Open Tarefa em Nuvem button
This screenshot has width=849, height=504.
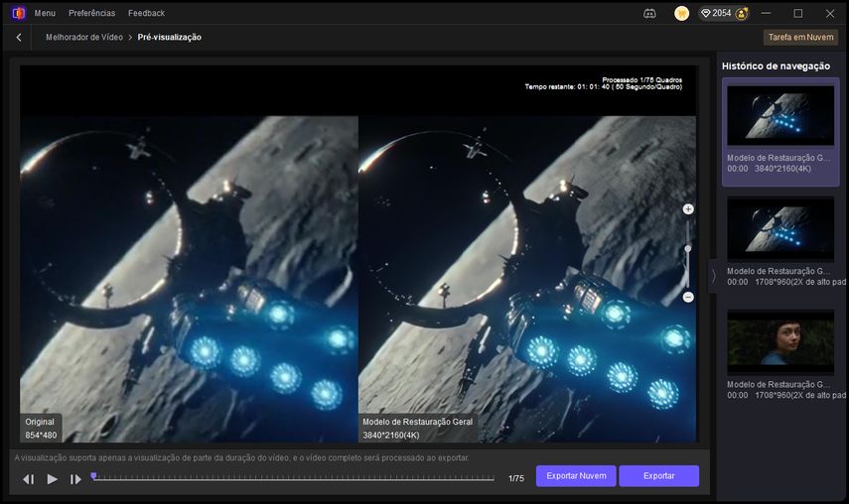pos(800,38)
